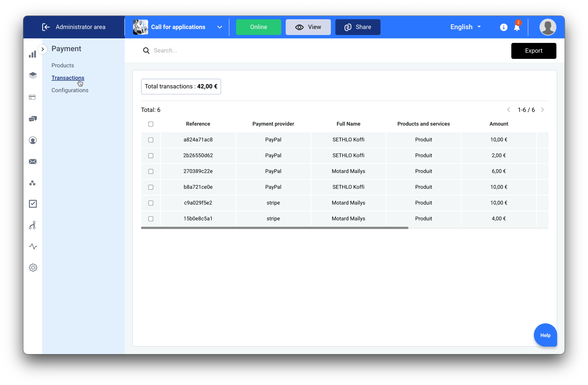Image resolution: width=588 pixels, height=385 pixels.
Task: Open the tasks checklist icon
Action: point(33,204)
